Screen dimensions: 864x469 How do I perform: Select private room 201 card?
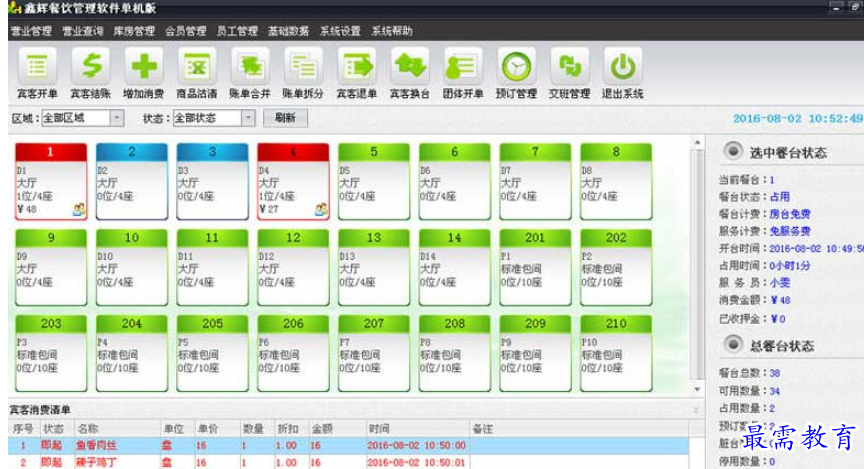[535, 267]
